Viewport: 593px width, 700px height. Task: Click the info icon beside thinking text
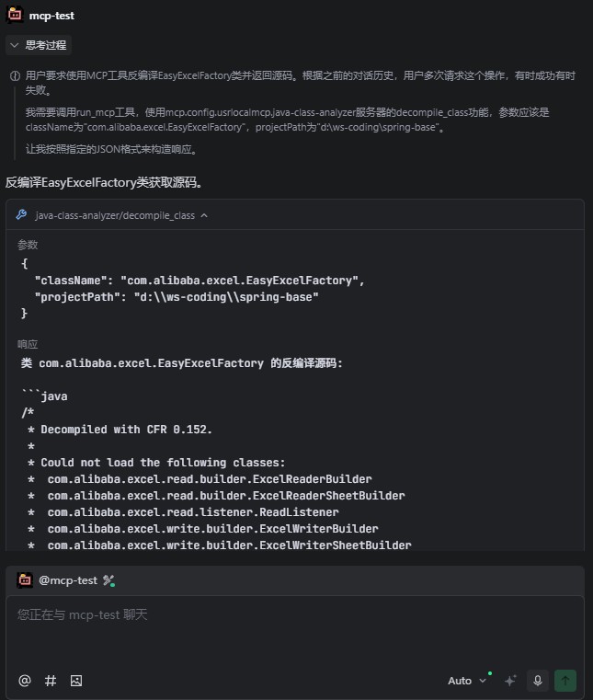(x=16, y=76)
